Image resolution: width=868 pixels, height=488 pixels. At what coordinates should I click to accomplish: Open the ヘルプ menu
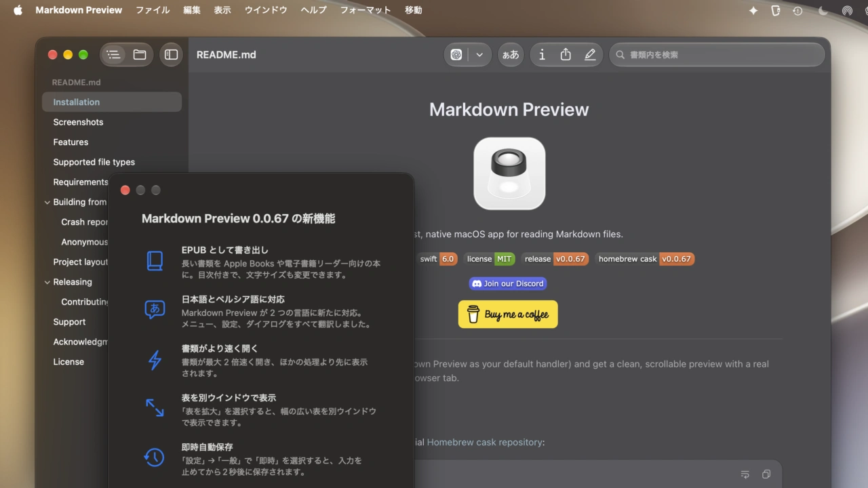click(313, 10)
